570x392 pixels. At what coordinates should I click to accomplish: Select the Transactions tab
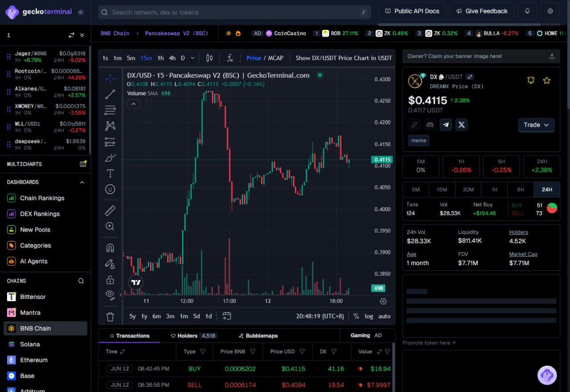(x=129, y=335)
